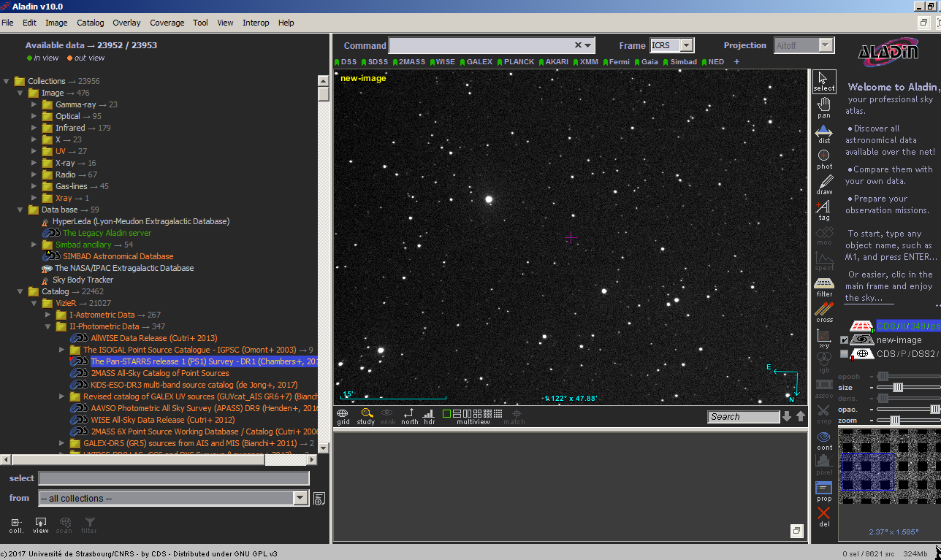
Task: Click the coll. collections icon
Action: pos(16,526)
